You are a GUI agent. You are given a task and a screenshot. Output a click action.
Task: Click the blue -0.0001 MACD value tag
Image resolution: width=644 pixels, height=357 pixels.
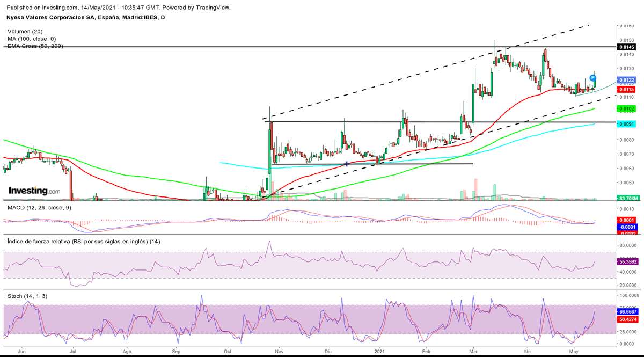(627, 227)
